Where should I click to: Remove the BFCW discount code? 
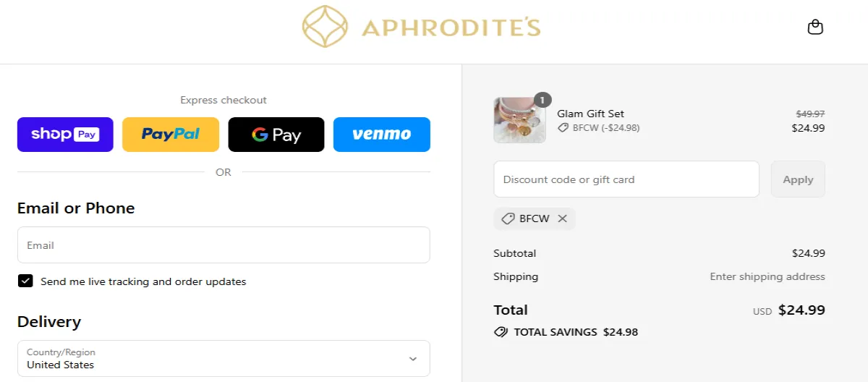(563, 218)
